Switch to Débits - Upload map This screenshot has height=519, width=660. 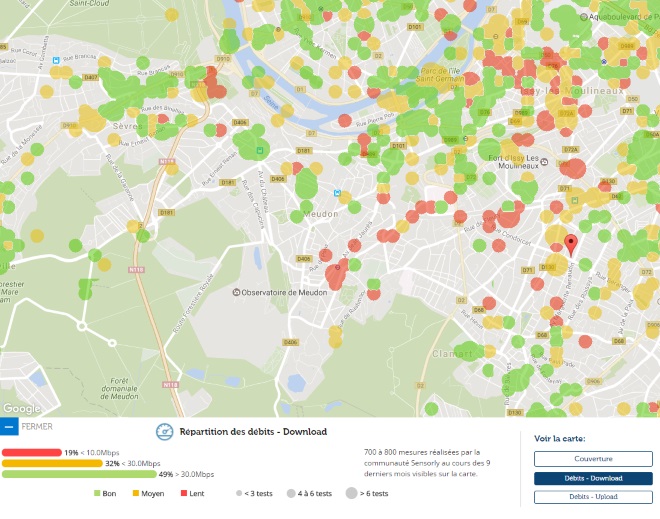pyautogui.click(x=593, y=496)
